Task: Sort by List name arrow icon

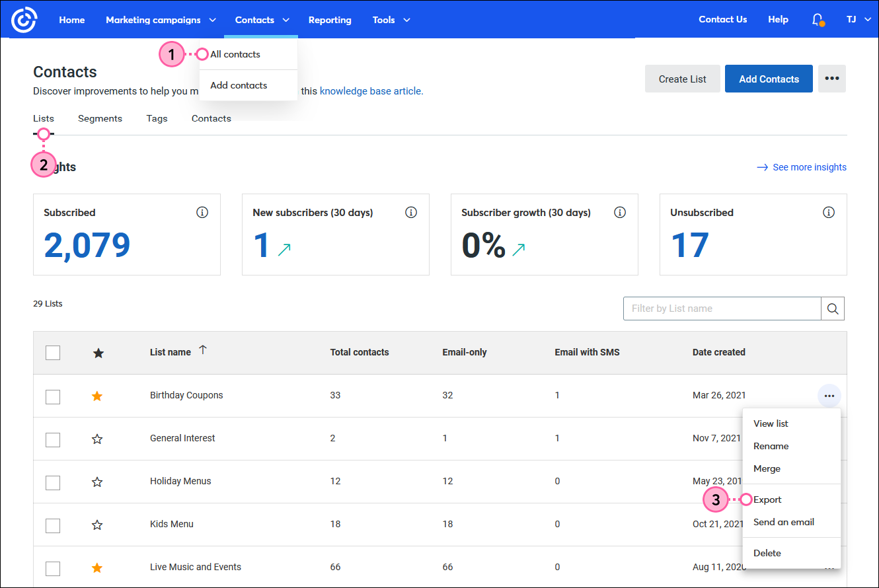Action: point(203,351)
